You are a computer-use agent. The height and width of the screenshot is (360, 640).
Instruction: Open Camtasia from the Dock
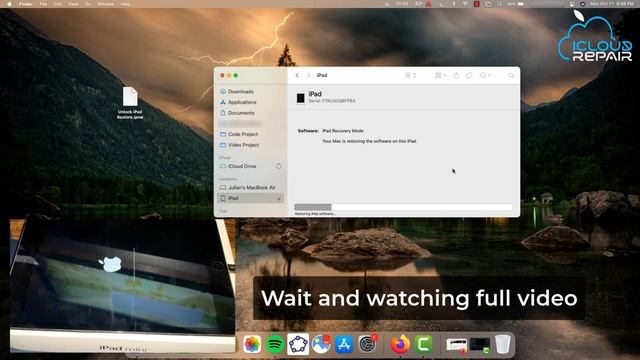[424, 344]
